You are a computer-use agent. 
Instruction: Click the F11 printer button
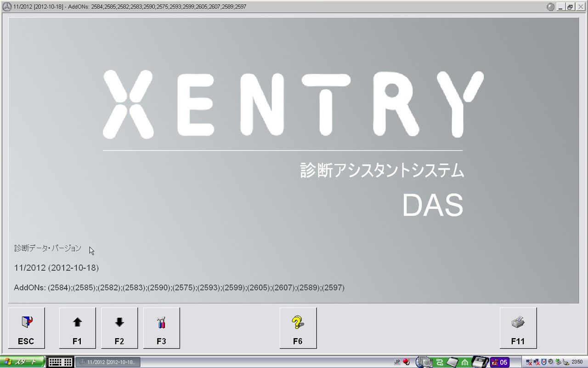[518, 328]
